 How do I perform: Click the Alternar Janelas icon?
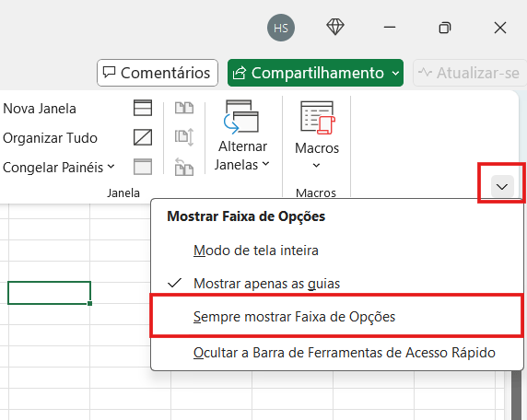click(241, 117)
